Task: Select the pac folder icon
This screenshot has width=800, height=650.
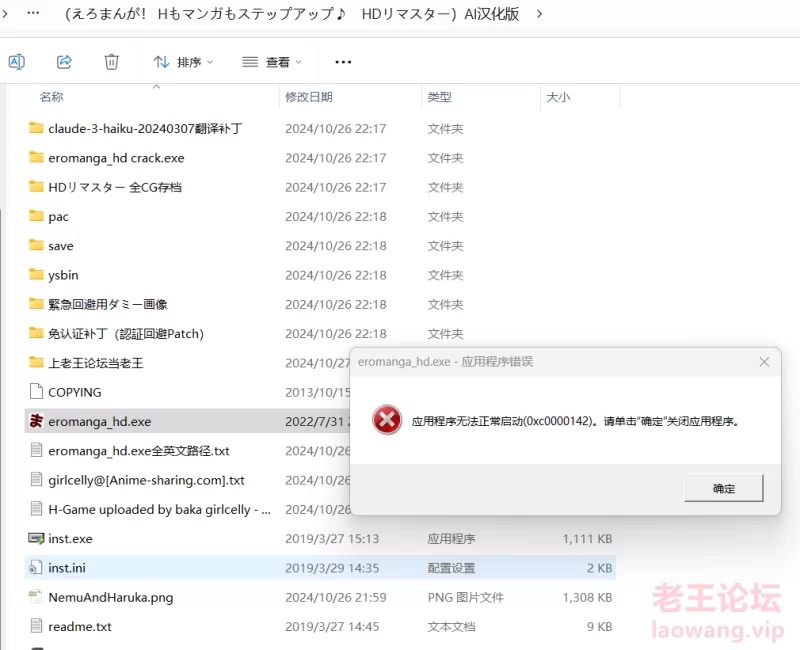Action: (36, 215)
